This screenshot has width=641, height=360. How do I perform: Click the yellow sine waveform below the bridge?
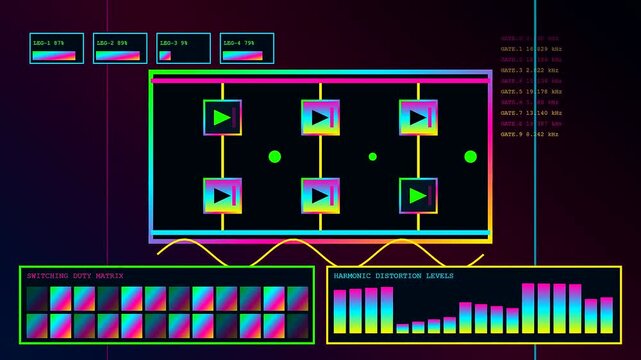(x=320, y=252)
